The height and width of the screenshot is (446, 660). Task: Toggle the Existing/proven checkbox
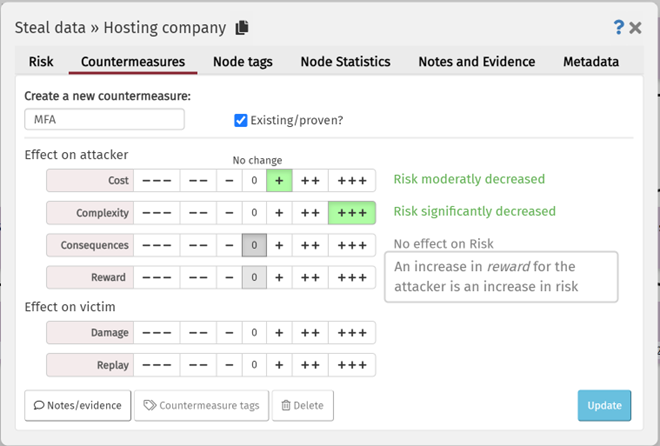click(240, 120)
